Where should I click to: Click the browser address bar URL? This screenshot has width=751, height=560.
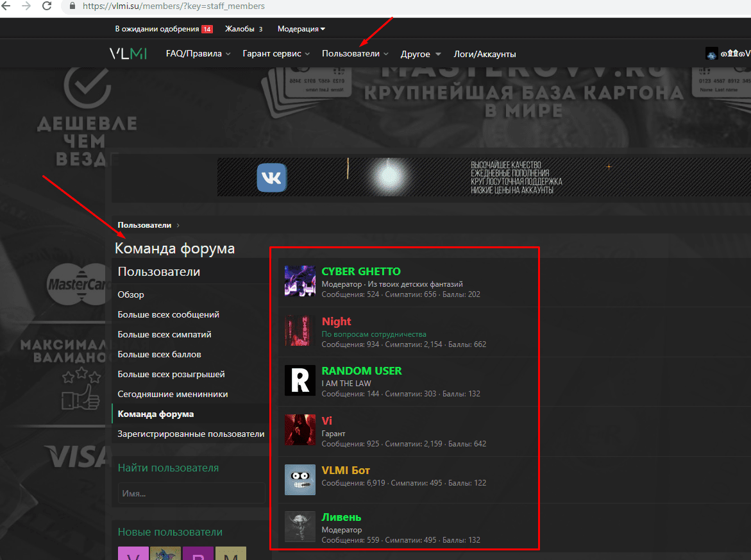[173, 6]
